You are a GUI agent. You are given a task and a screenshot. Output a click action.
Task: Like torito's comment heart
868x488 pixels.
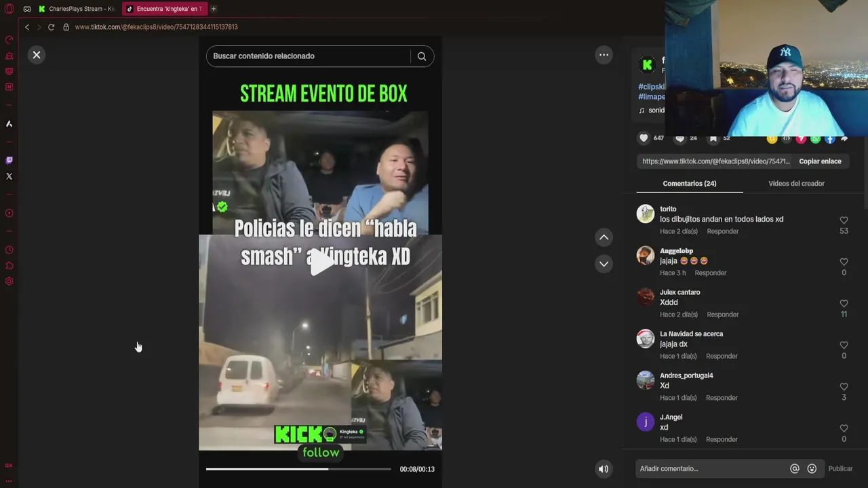pyautogui.click(x=844, y=220)
